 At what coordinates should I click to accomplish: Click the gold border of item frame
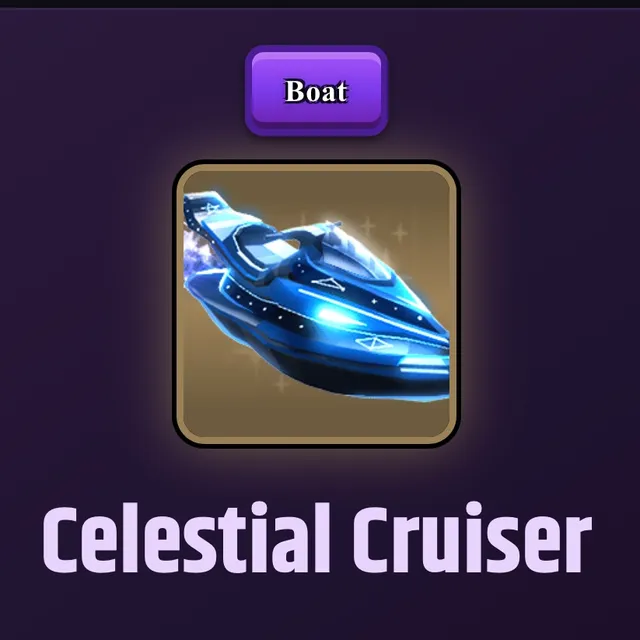click(x=317, y=168)
